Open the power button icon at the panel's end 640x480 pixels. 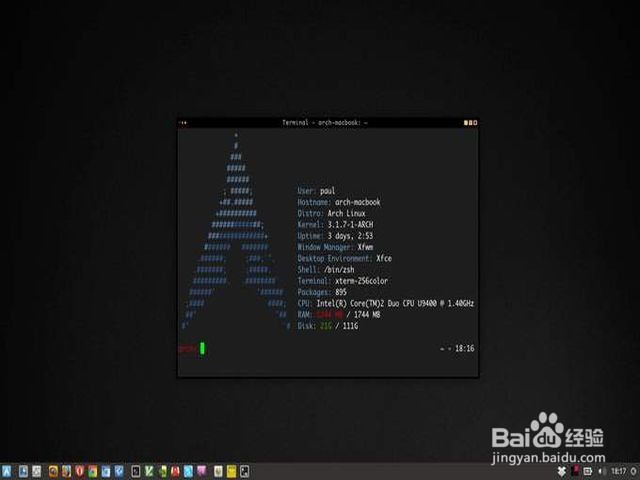tap(633, 471)
